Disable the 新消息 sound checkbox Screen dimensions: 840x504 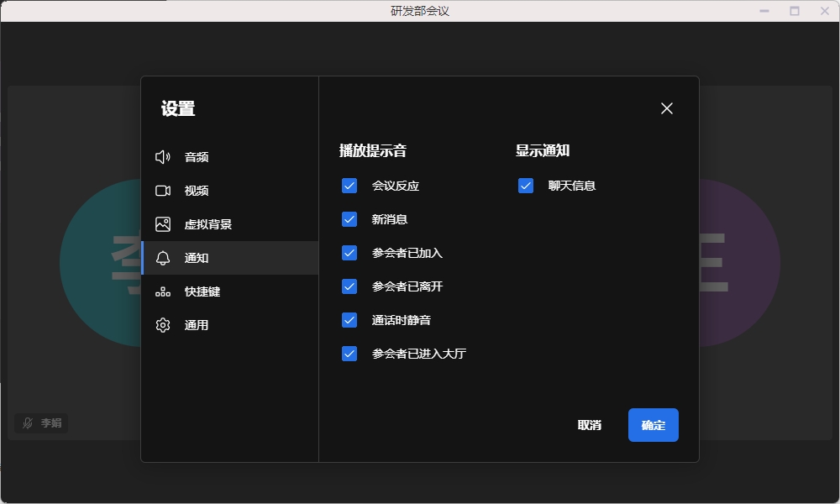(x=349, y=219)
